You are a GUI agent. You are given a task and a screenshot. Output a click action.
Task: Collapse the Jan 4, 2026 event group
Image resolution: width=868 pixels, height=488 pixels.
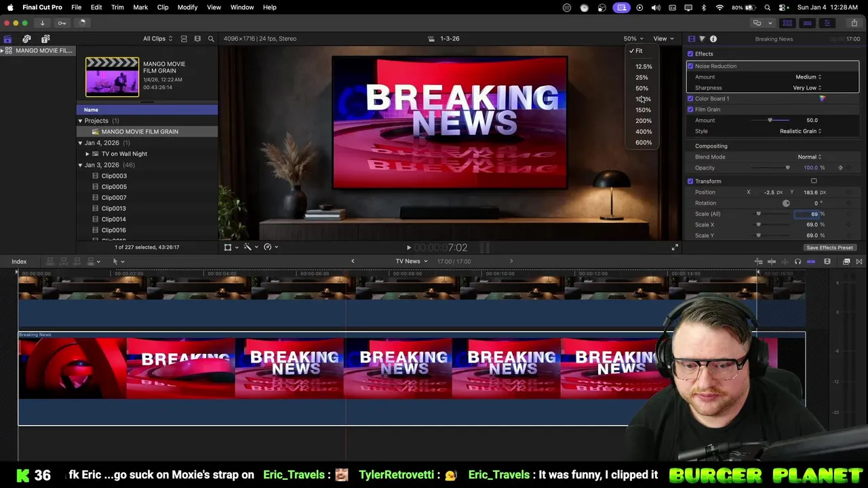(80, 143)
